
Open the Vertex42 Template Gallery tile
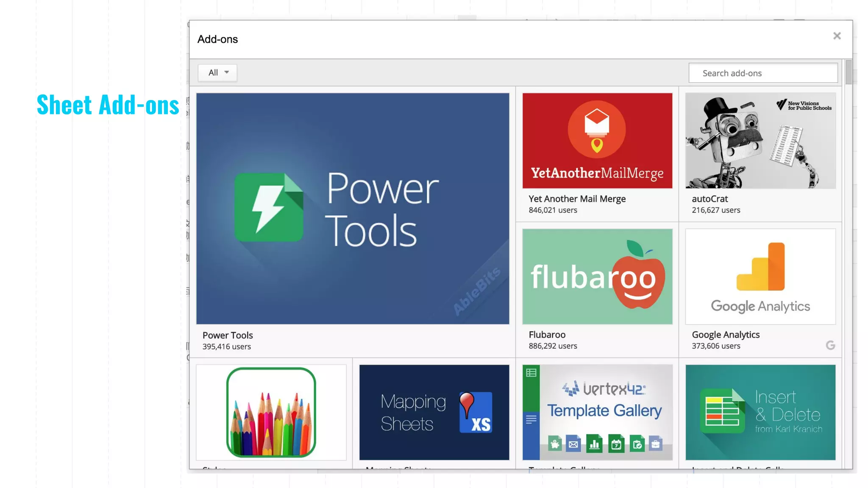click(597, 412)
